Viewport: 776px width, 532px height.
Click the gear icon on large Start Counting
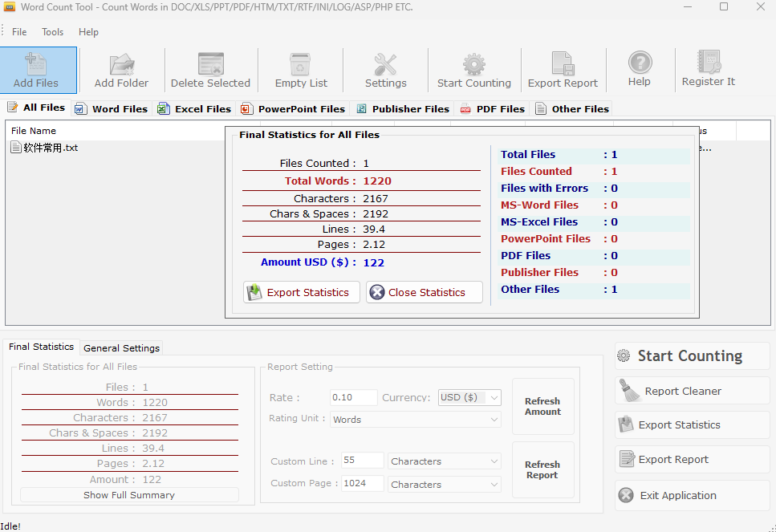click(624, 355)
